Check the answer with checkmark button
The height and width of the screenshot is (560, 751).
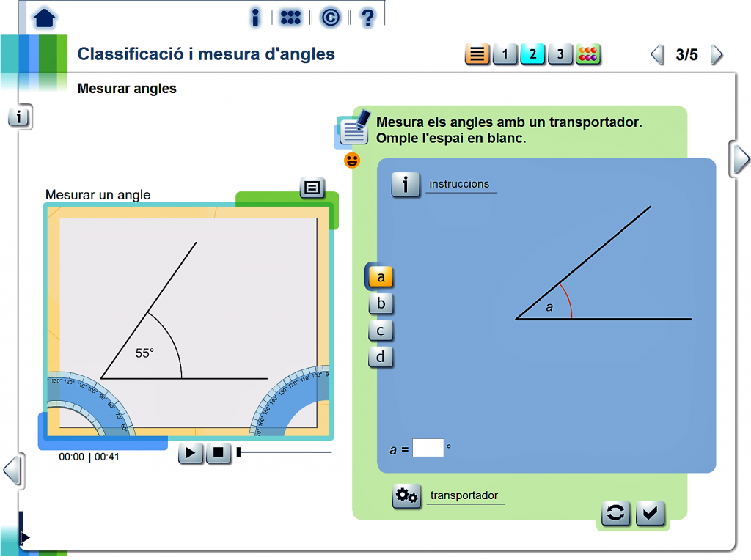coord(651,514)
